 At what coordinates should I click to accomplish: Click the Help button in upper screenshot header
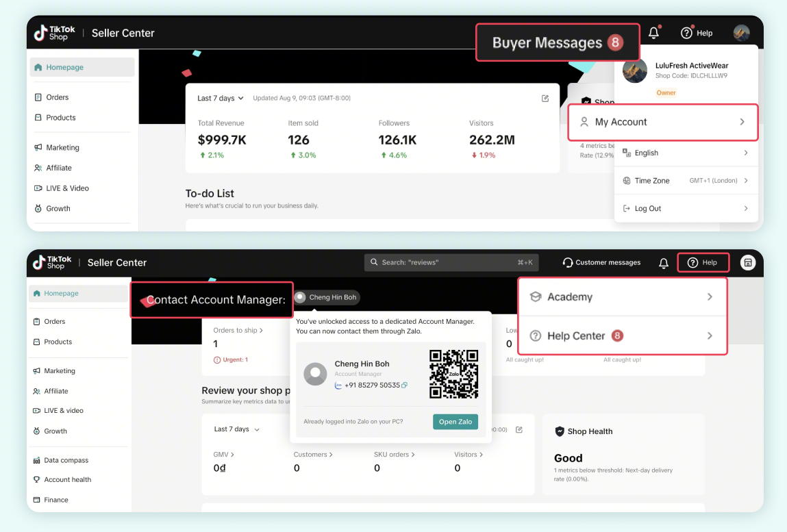697,33
